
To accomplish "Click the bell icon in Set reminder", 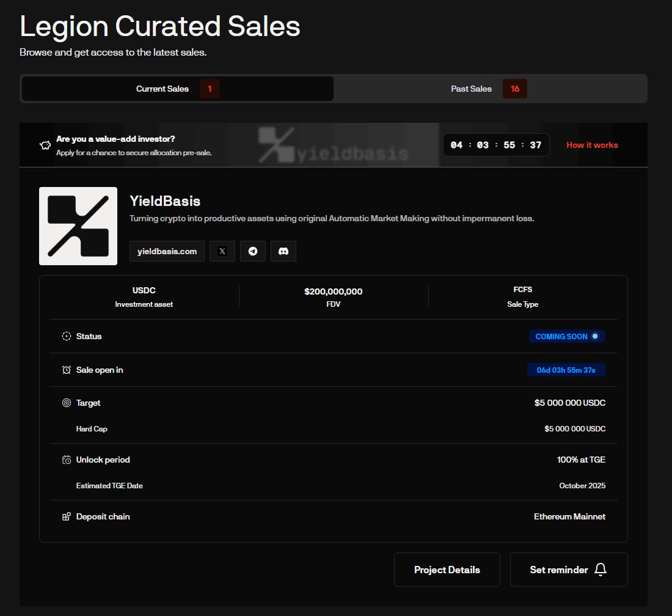I will [x=601, y=570].
